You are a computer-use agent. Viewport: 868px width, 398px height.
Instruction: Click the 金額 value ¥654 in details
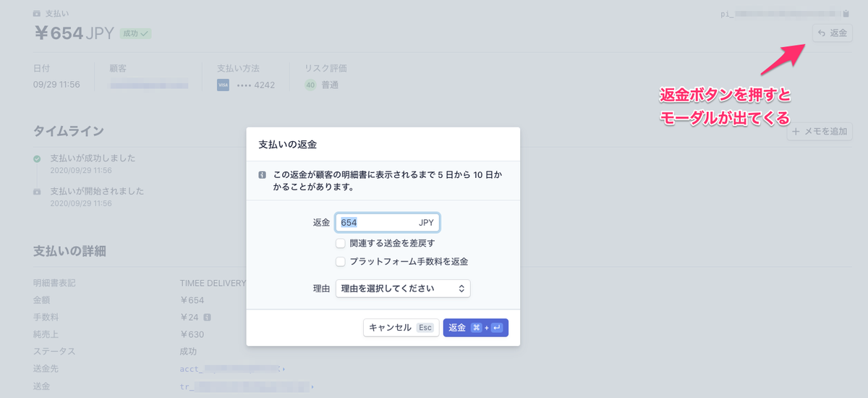(x=192, y=300)
